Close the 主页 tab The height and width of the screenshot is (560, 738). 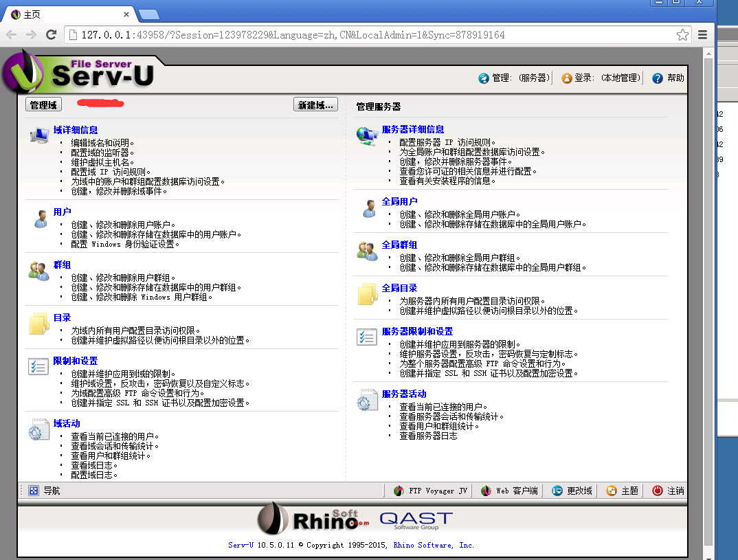point(126,14)
